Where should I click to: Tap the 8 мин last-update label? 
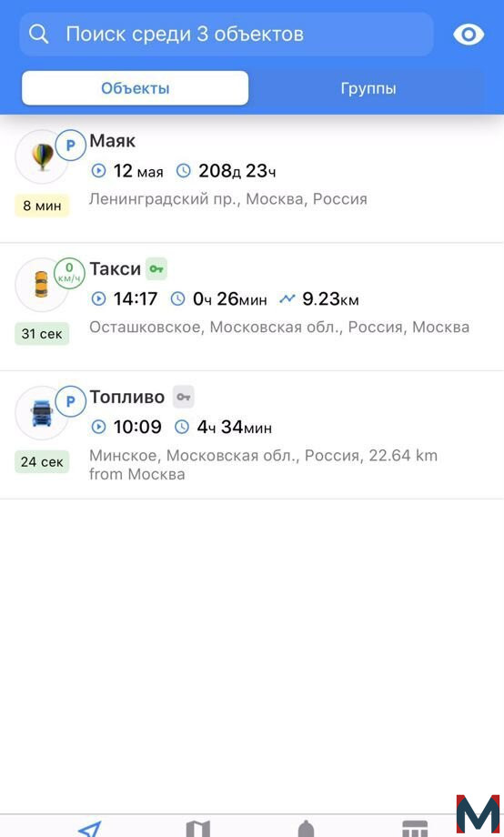(42, 206)
